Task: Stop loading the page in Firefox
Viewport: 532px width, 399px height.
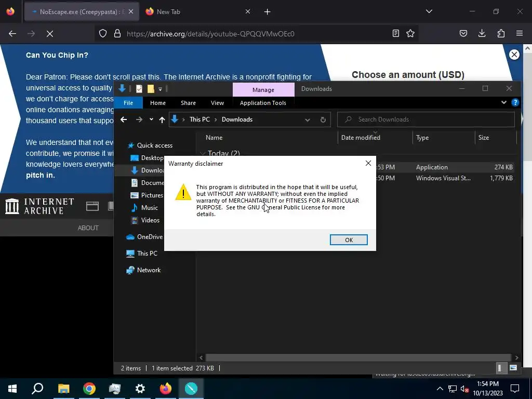Action: (x=49, y=34)
